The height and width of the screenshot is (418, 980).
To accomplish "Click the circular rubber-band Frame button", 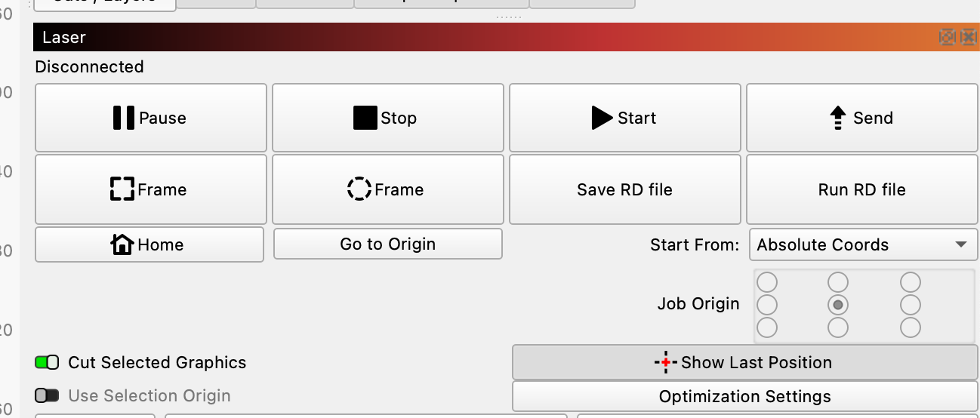I will (x=387, y=189).
